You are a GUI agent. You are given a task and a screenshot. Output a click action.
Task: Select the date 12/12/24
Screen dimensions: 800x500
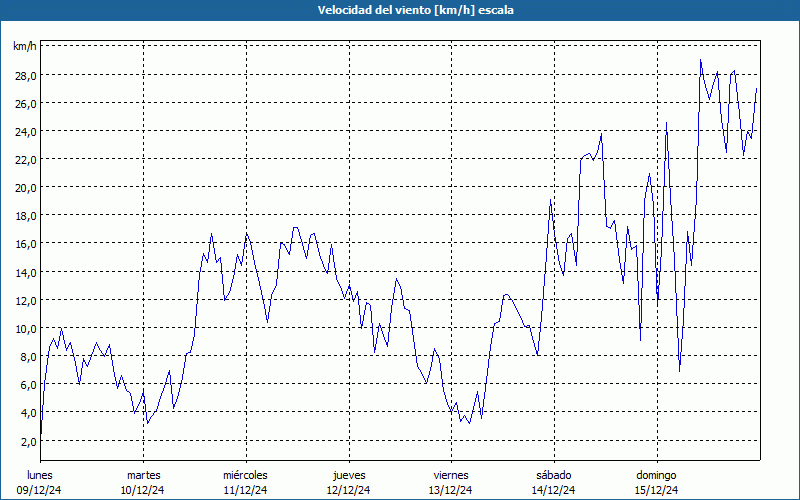(x=348, y=490)
